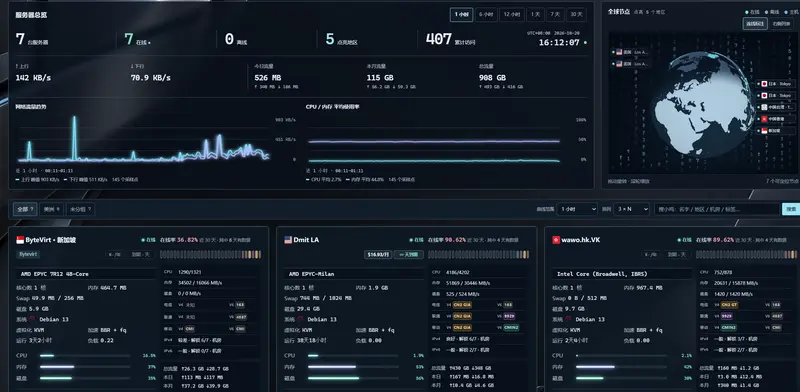Open the 曲线范围 1小时 dropdown

577,209
